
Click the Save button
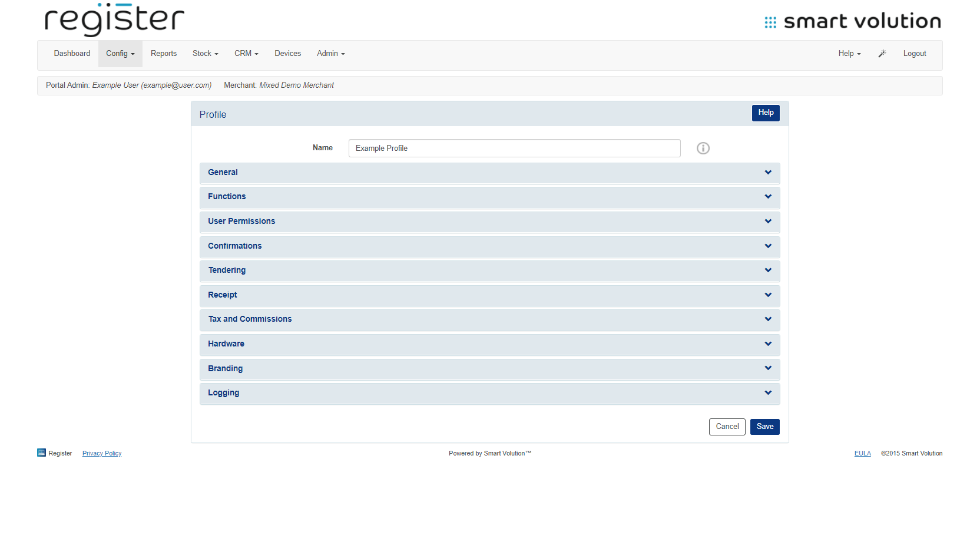[765, 427]
